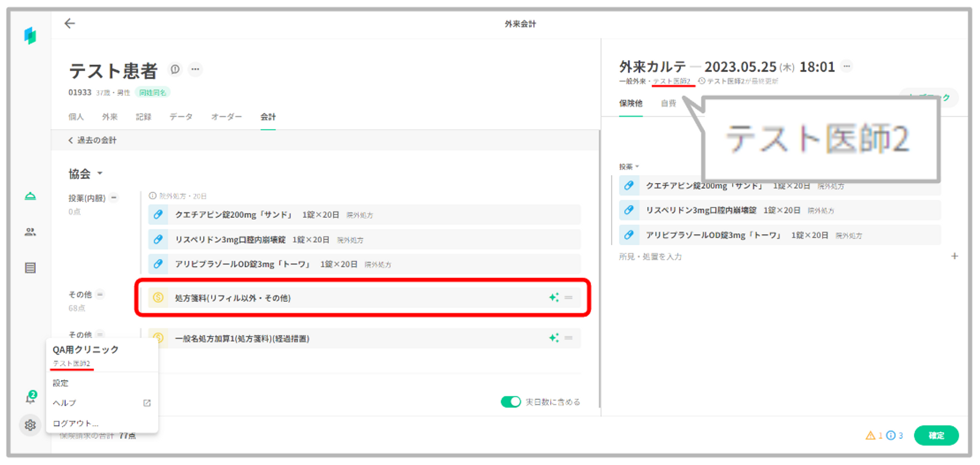
Task: Click the plus icon beside 所見・処置を入力
Action: 955,256
